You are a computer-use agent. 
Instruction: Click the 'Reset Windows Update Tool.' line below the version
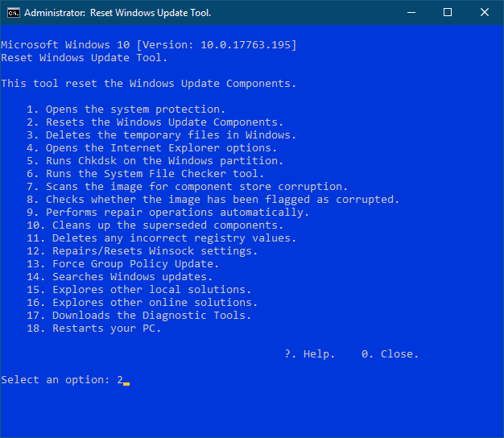pyautogui.click(x=85, y=58)
